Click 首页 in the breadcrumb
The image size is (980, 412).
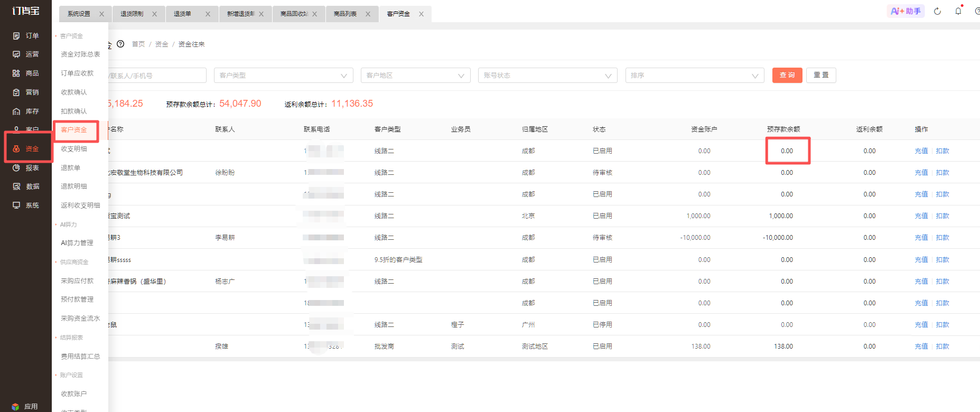[138, 44]
